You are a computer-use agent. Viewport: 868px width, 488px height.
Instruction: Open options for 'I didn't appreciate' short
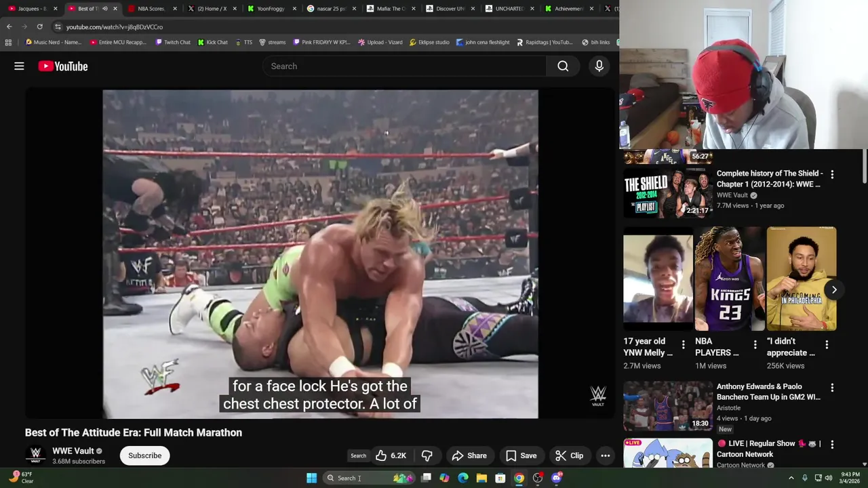click(x=827, y=345)
